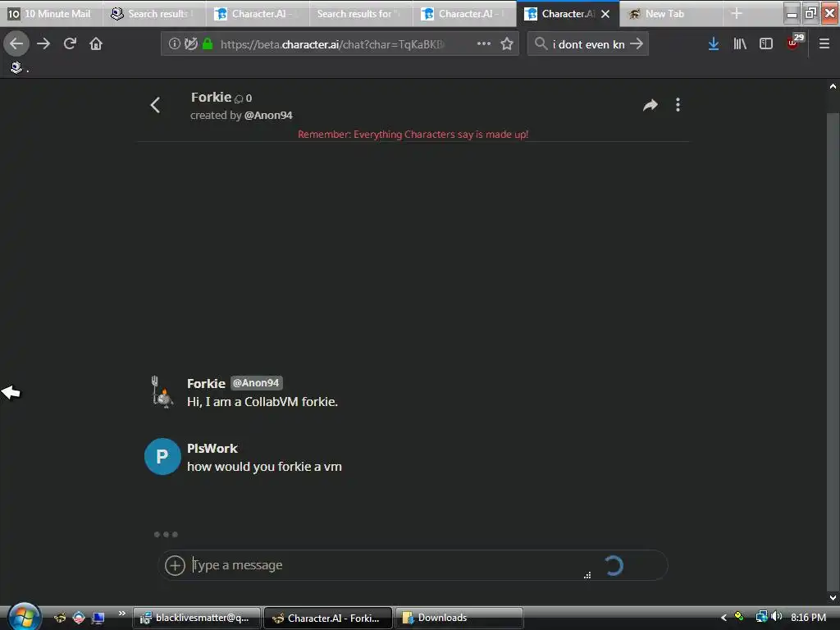Switch to the first Character.AI tab
Screen dimensions: 840x630
point(258,14)
